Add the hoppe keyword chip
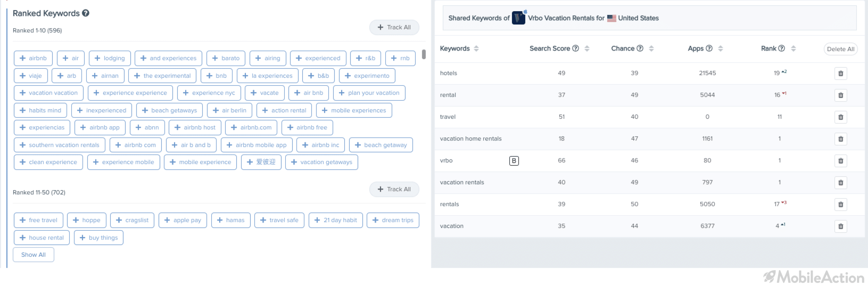The height and width of the screenshot is (285, 868). click(x=86, y=220)
